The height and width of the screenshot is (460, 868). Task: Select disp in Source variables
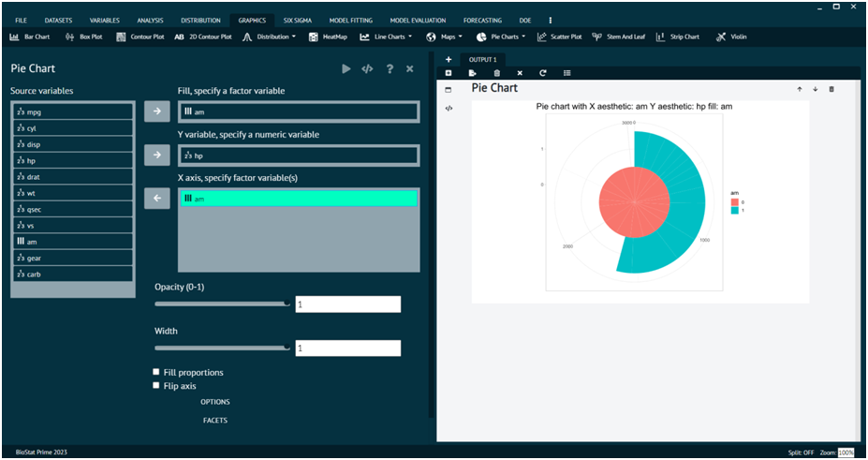73,144
